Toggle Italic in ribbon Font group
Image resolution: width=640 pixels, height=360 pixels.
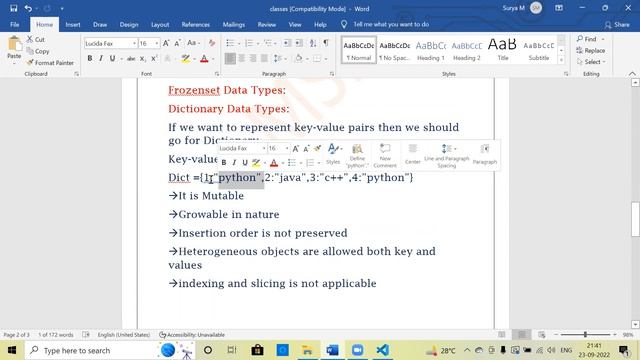pyautogui.click(x=101, y=59)
